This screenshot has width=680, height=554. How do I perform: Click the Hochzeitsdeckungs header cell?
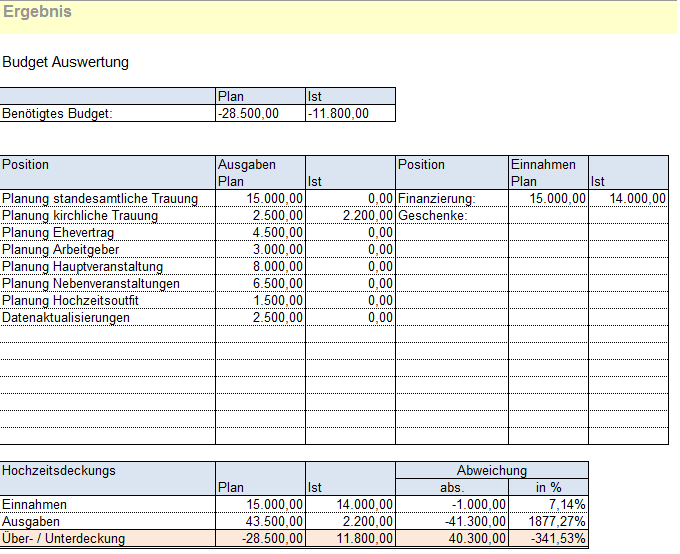point(108,470)
